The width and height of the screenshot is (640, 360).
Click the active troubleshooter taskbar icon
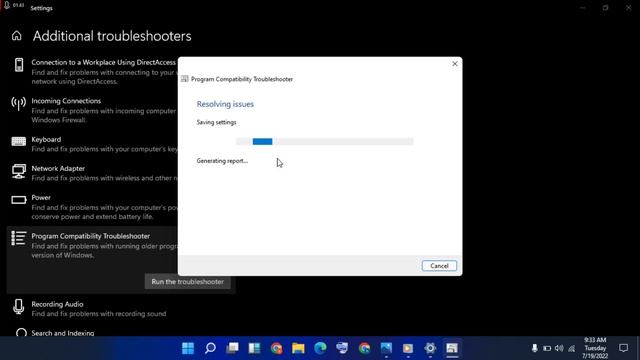[452, 348]
